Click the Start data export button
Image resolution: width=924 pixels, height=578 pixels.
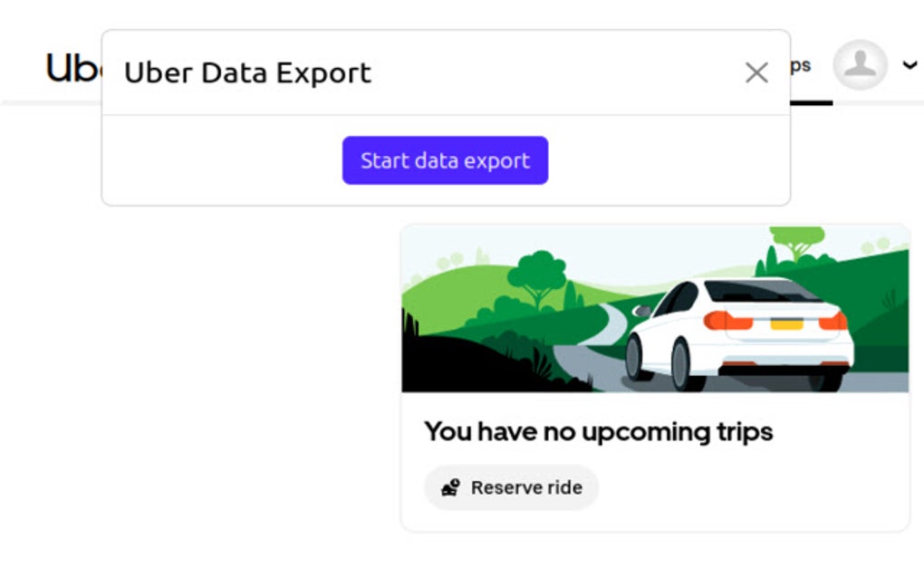tap(445, 160)
